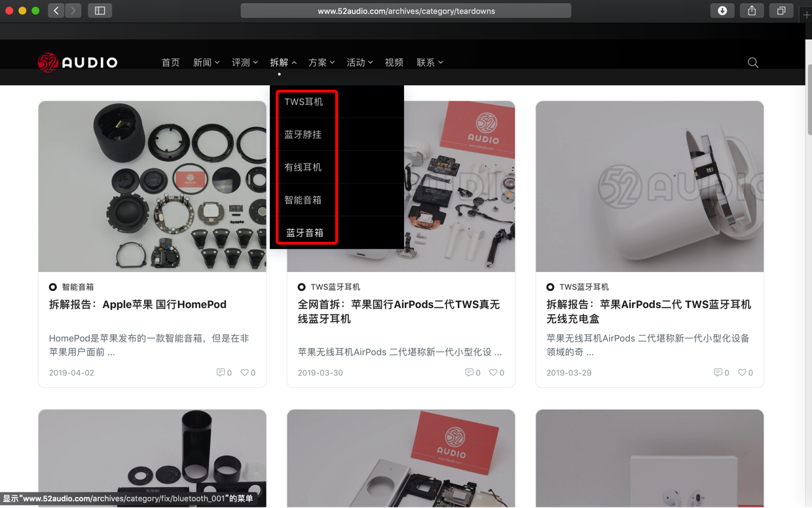The height and width of the screenshot is (508, 812).
Task: Click the page vertical scrollbar
Action: click(x=809, y=98)
